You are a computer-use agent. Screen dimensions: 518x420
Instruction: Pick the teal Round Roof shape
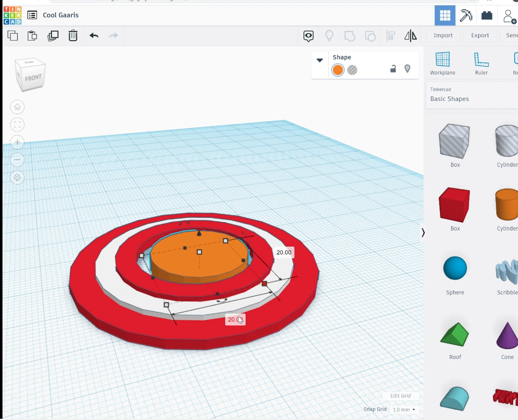click(454, 398)
